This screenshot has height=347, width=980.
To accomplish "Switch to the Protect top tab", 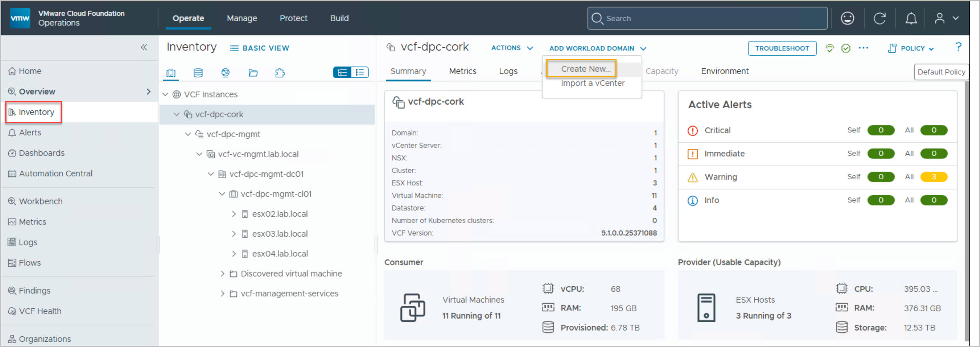I will [293, 18].
